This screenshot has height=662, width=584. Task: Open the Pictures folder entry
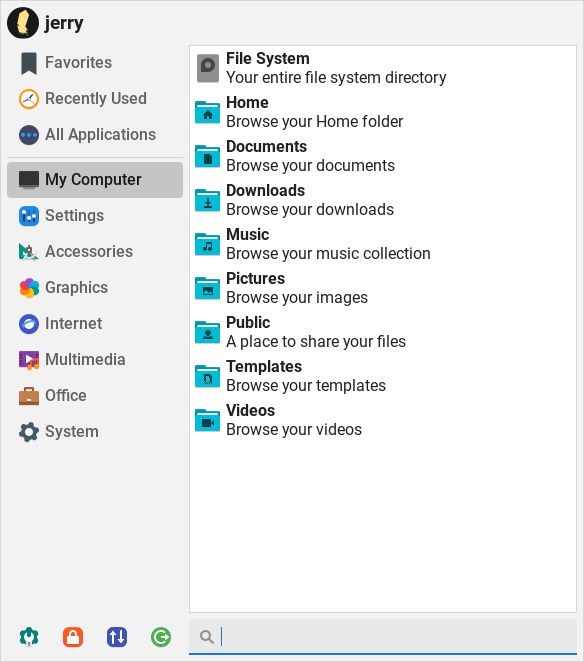click(x=383, y=288)
